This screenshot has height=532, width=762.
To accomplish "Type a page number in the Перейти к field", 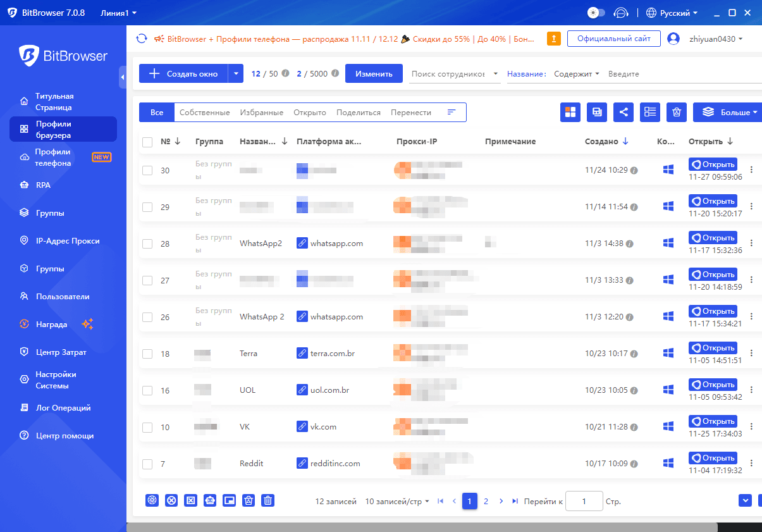I will (x=584, y=501).
